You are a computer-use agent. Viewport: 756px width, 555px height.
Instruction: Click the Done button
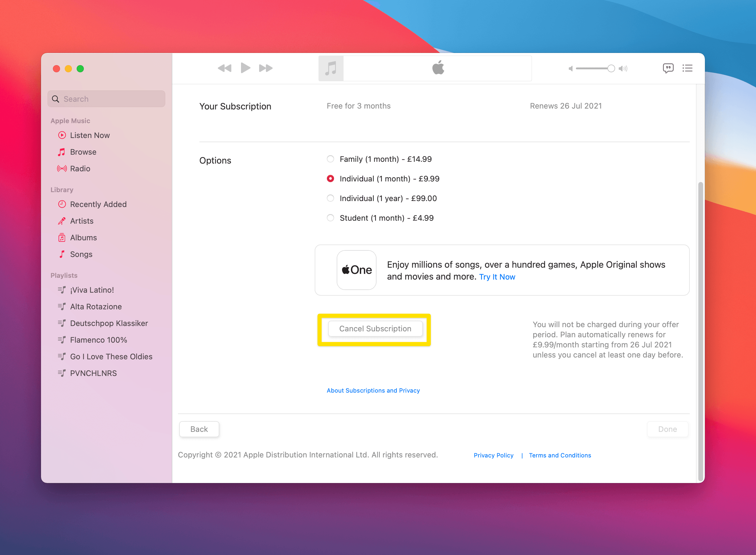pyautogui.click(x=667, y=429)
